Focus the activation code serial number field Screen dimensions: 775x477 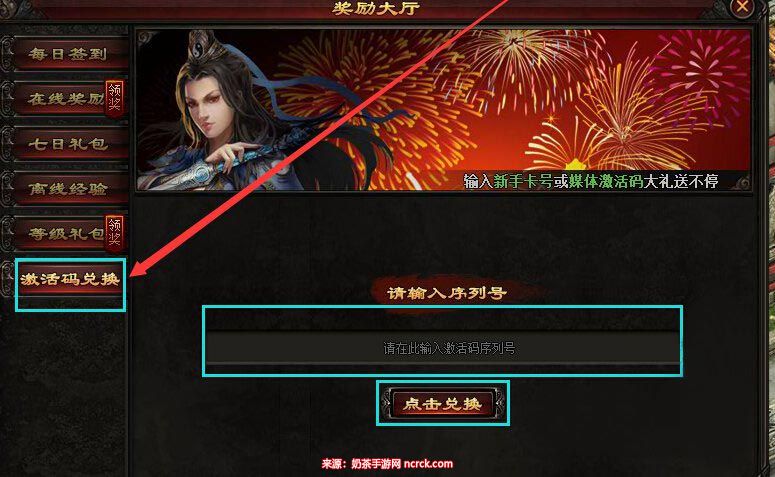pos(442,348)
